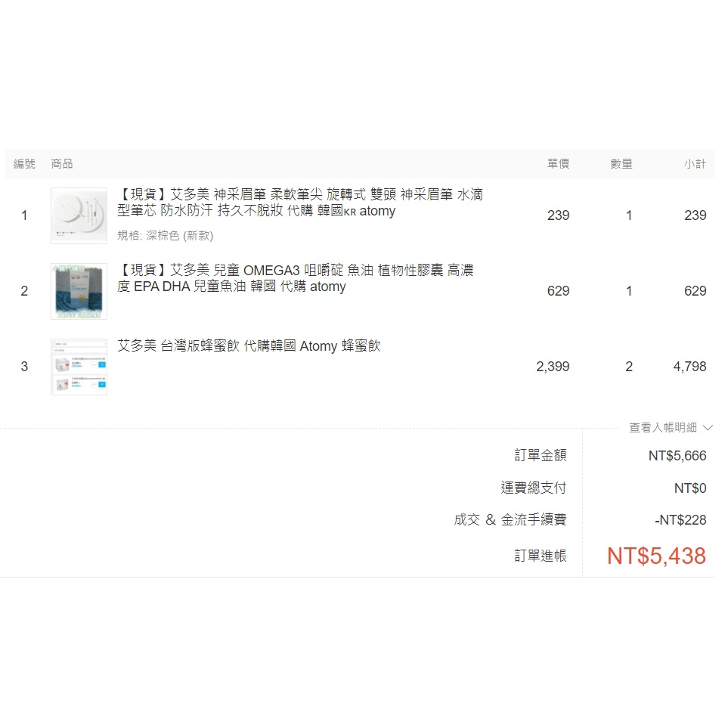Open the eyebrow pencil product thumbnail
The width and height of the screenshot is (728, 728).
[79, 215]
